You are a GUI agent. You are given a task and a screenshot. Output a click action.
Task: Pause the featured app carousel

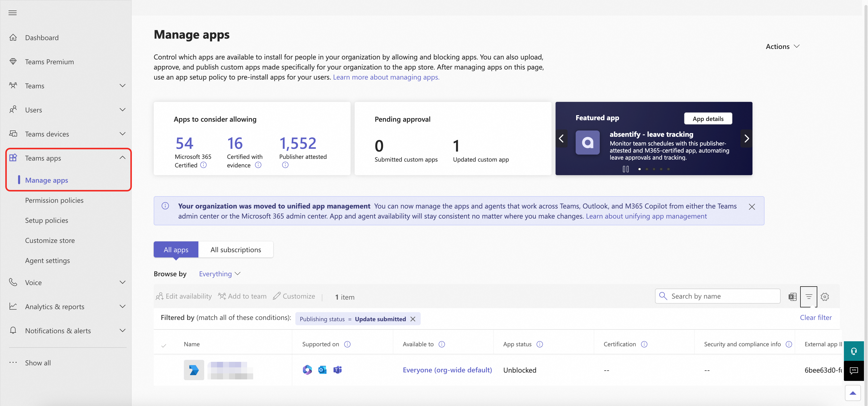point(625,169)
